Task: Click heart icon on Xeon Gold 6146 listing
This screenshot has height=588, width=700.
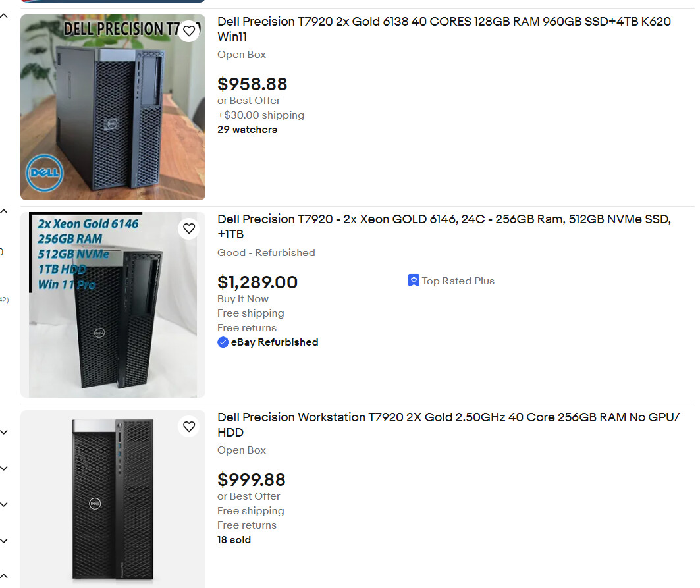Action: (x=189, y=228)
